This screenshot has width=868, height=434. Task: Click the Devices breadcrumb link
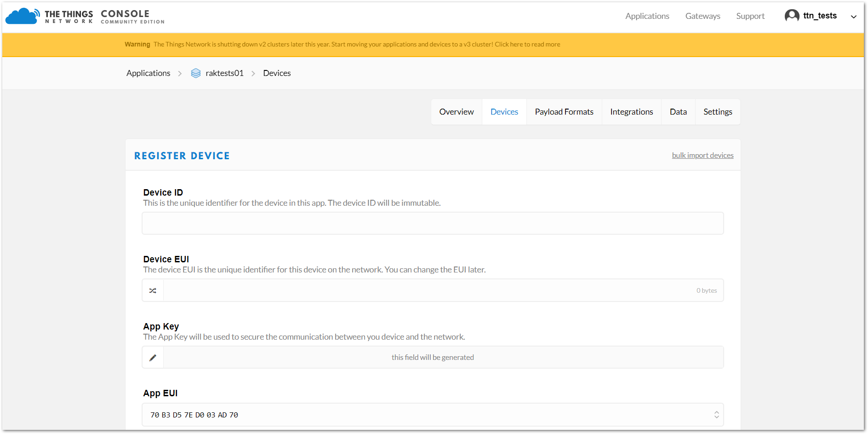pos(277,73)
